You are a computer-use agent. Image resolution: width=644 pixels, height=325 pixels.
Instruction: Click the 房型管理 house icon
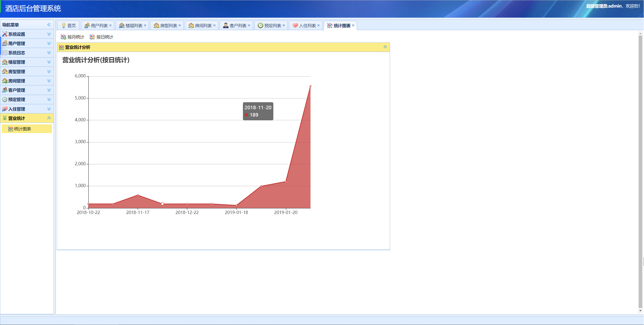(x=5, y=71)
